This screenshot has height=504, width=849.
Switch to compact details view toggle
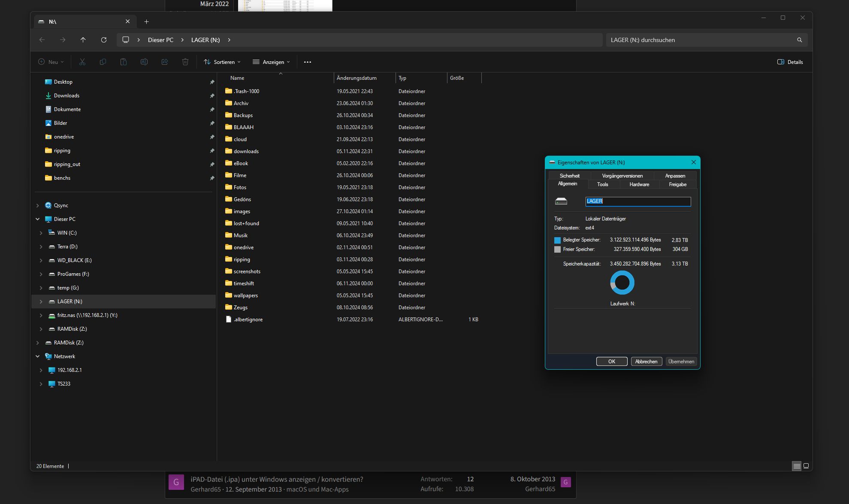point(797,466)
